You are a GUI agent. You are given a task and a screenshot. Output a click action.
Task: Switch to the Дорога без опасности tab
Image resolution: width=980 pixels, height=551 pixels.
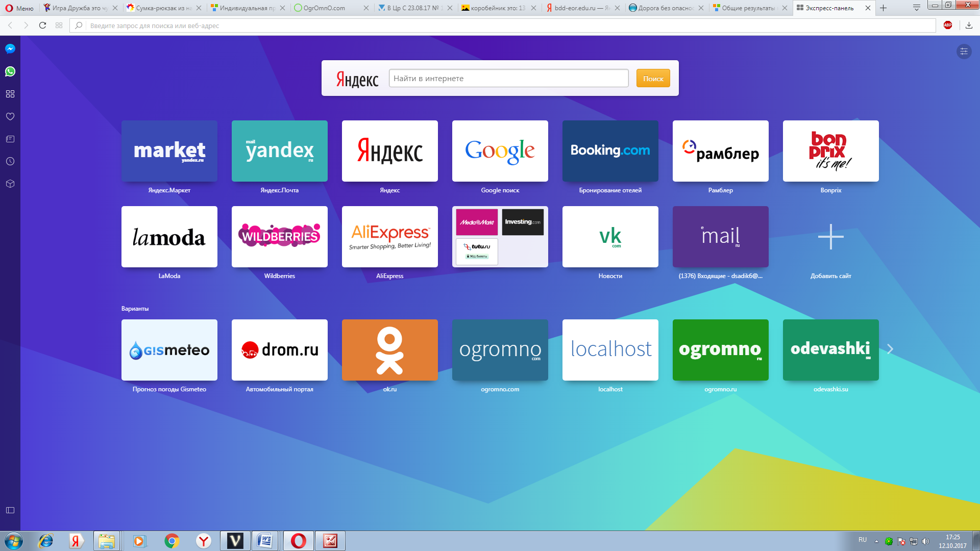point(667,8)
